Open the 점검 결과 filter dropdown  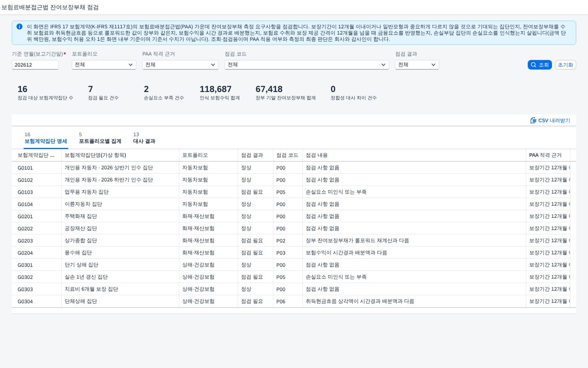tap(417, 65)
